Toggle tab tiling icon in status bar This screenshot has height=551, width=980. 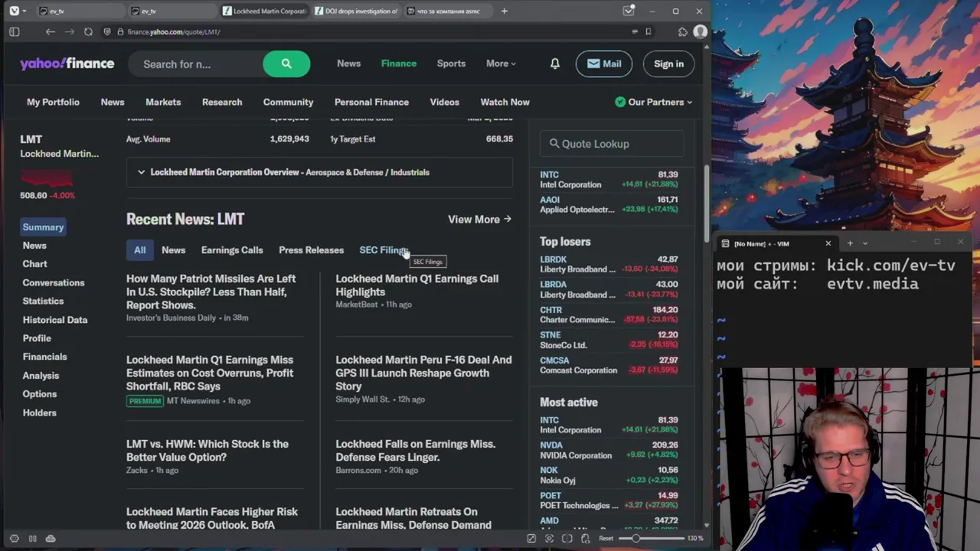point(32,538)
